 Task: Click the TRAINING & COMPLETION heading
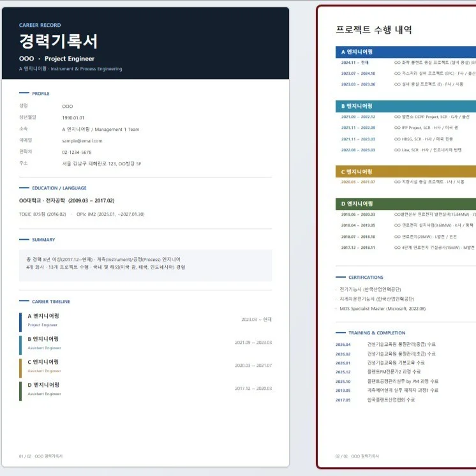pos(376,333)
